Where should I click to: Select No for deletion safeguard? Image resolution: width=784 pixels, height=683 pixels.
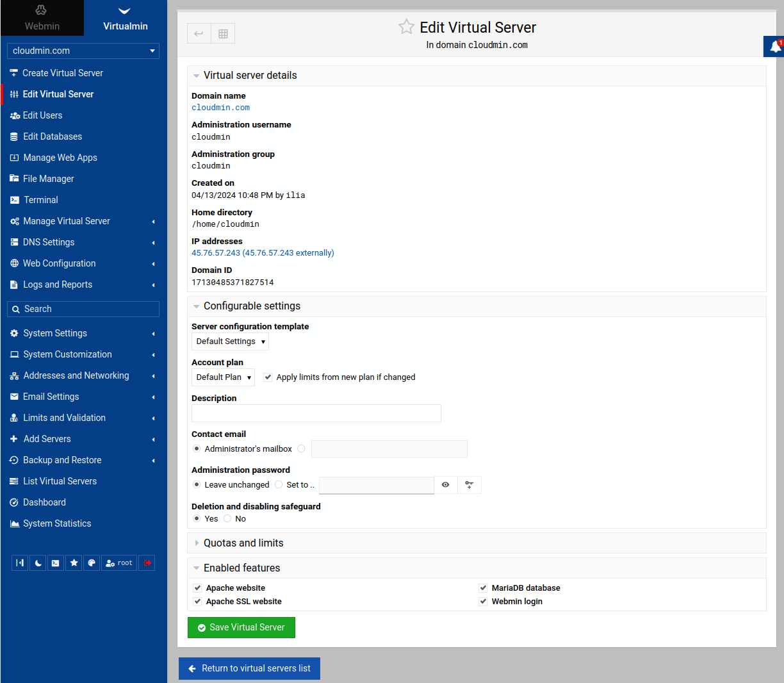coord(227,519)
